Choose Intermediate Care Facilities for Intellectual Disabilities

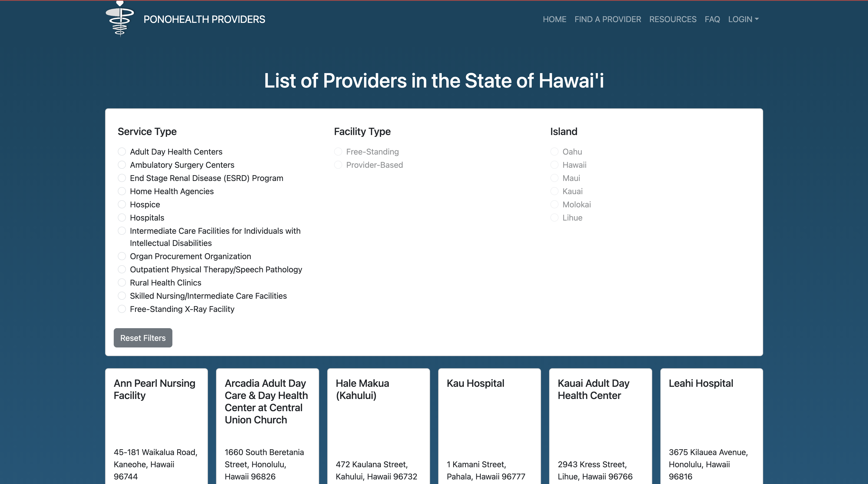(x=122, y=231)
